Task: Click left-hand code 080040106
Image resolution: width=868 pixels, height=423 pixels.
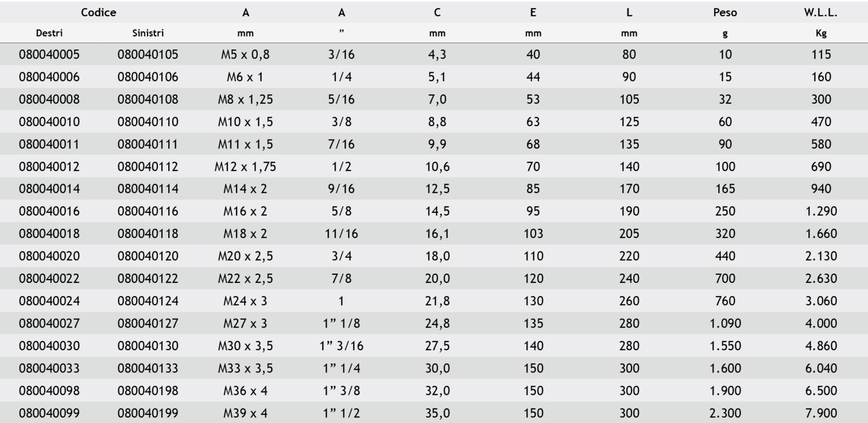Action: (148, 77)
